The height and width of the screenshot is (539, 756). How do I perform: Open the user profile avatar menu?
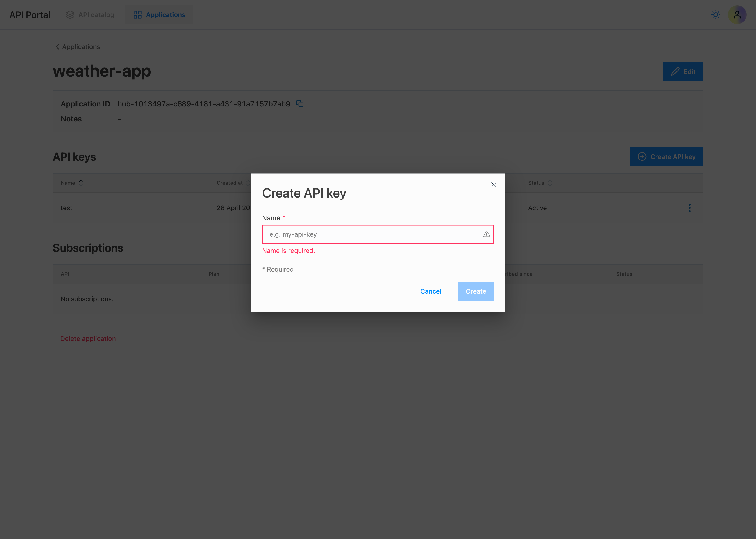click(737, 15)
